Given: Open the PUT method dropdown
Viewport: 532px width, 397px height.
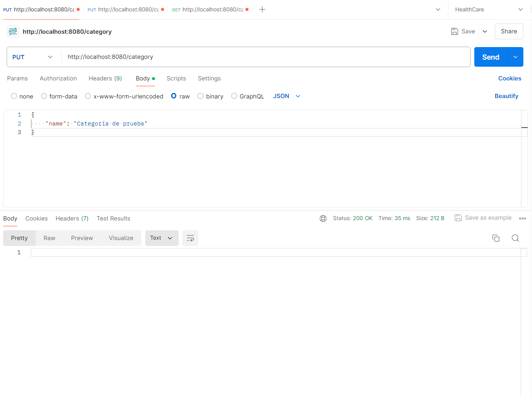Looking at the screenshot, I should 33,57.
